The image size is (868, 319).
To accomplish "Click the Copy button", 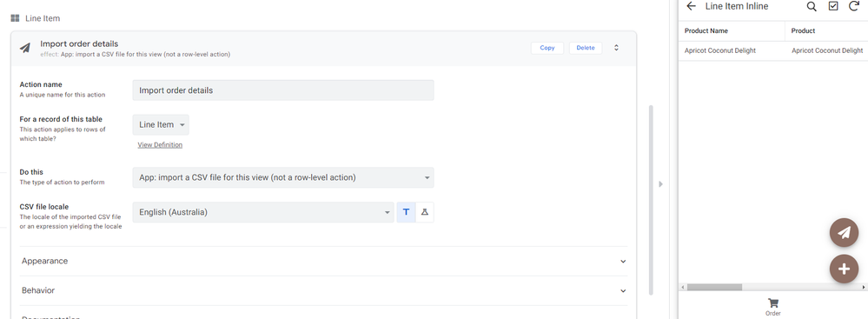I will pyautogui.click(x=547, y=48).
